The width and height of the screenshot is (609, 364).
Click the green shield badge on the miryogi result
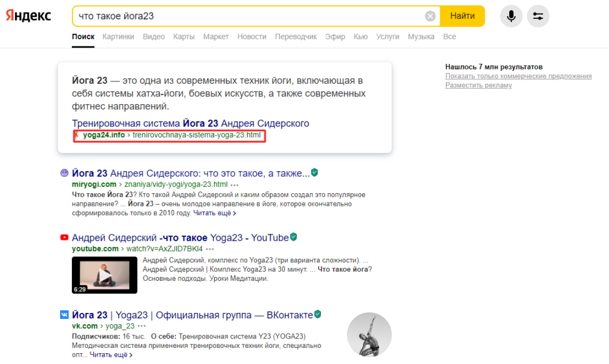(315, 172)
